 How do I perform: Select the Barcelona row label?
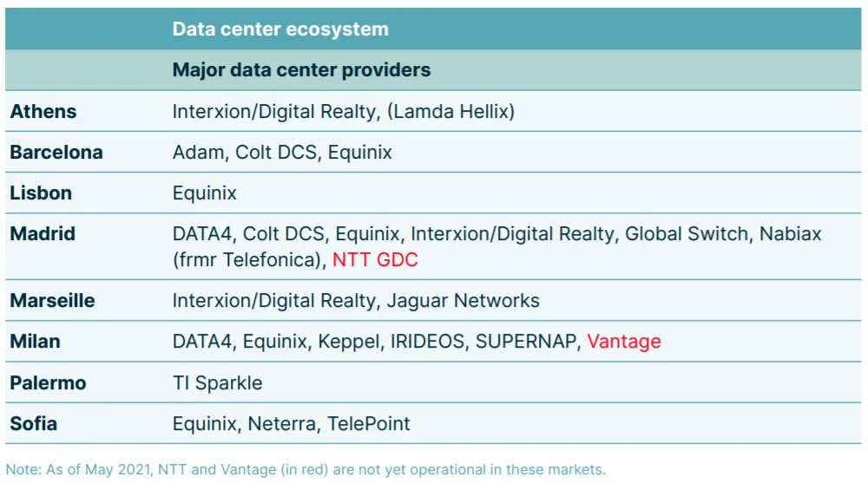pyautogui.click(x=56, y=152)
